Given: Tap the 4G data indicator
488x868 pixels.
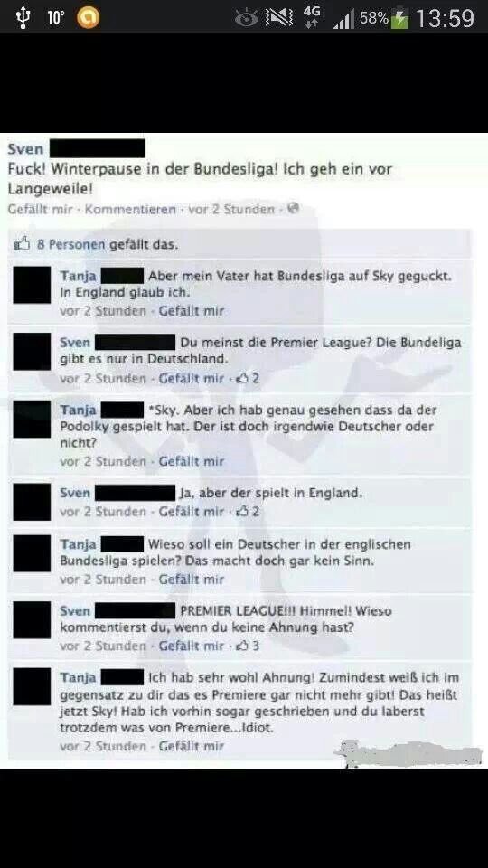Looking at the screenshot, I should 312,18.
